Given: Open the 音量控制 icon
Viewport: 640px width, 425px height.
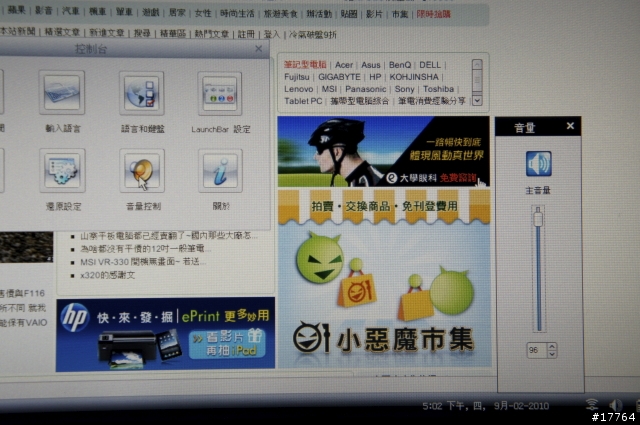Looking at the screenshot, I should (x=142, y=171).
